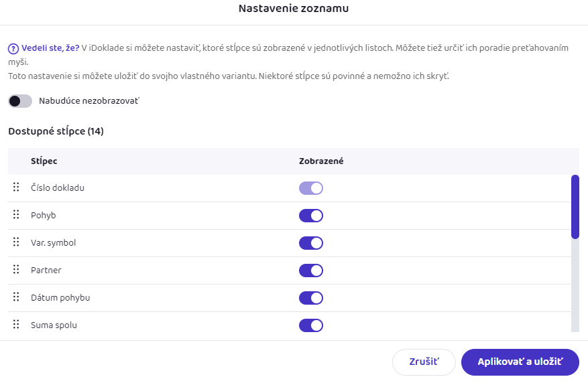Click drag handle for Dátum pohybu row

coord(16,297)
